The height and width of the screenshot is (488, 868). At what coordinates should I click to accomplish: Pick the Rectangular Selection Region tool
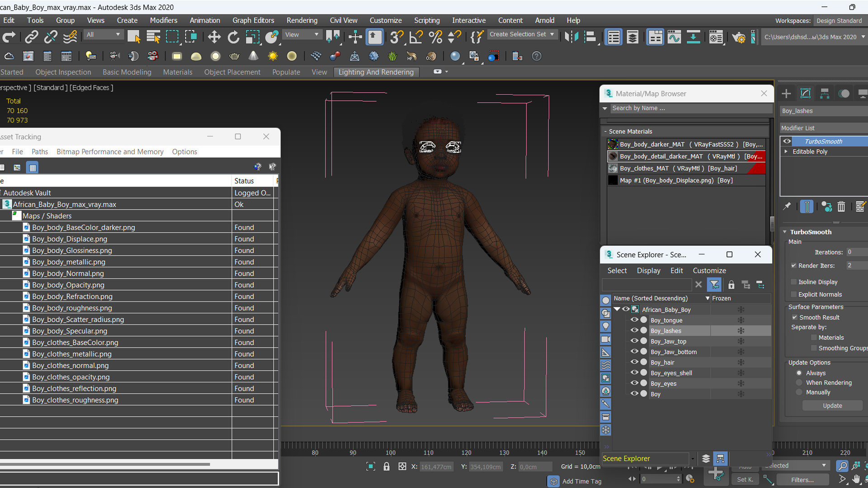[x=172, y=37]
